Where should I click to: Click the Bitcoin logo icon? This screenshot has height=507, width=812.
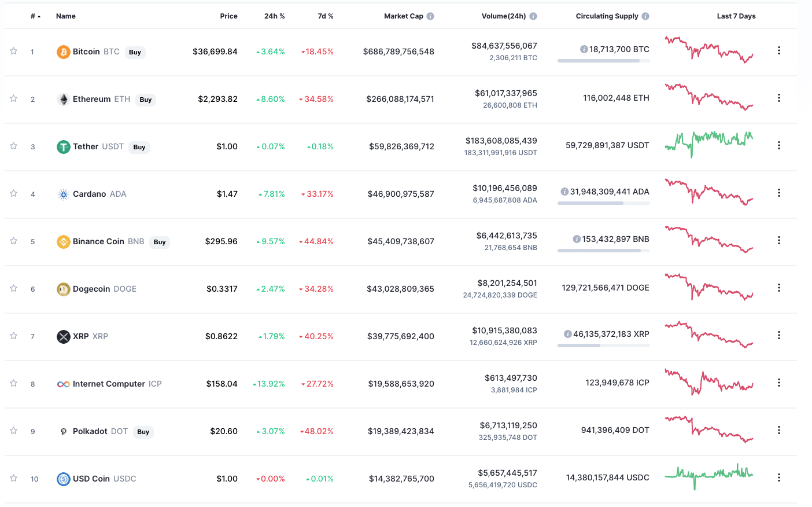[x=63, y=52]
